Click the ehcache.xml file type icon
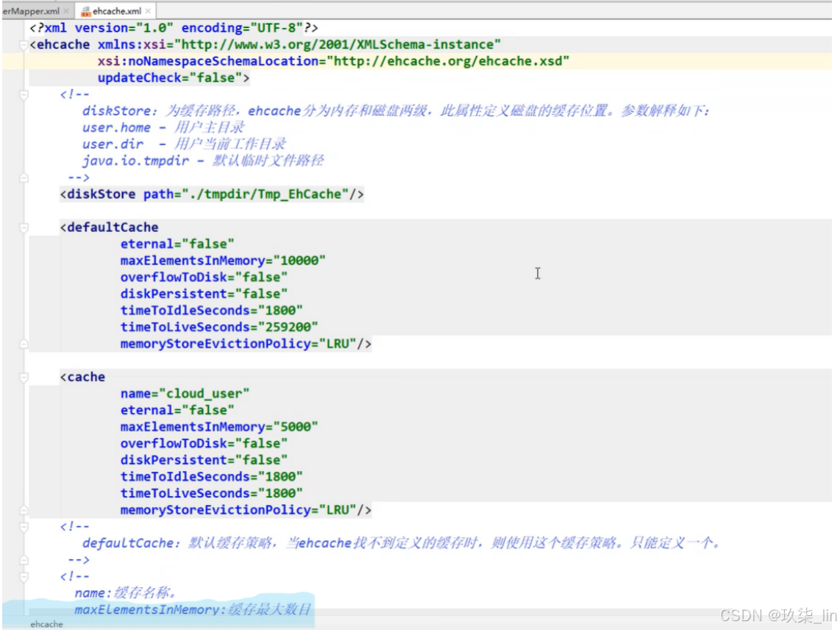840x630 pixels. [86, 11]
